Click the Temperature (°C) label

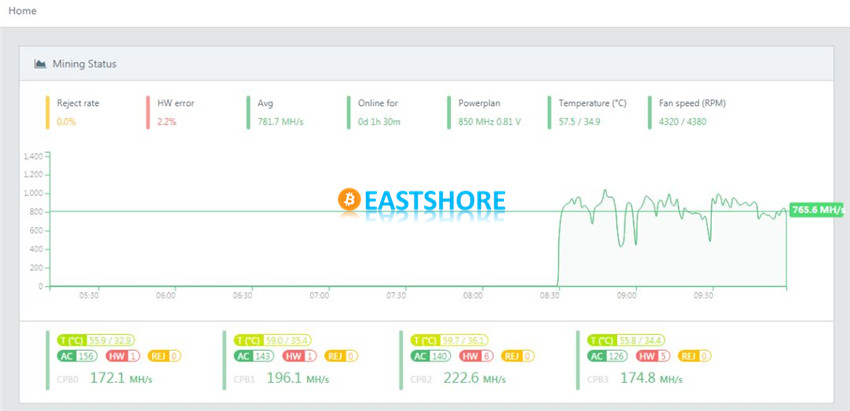(593, 103)
